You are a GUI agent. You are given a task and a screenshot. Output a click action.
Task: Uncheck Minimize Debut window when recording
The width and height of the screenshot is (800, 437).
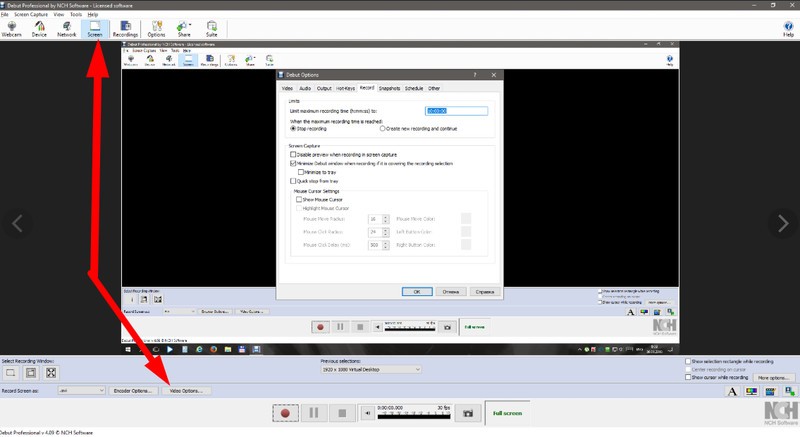(x=293, y=164)
